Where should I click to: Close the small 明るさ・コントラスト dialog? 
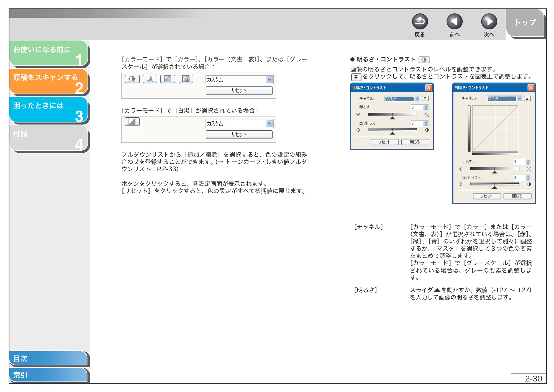coord(429,88)
